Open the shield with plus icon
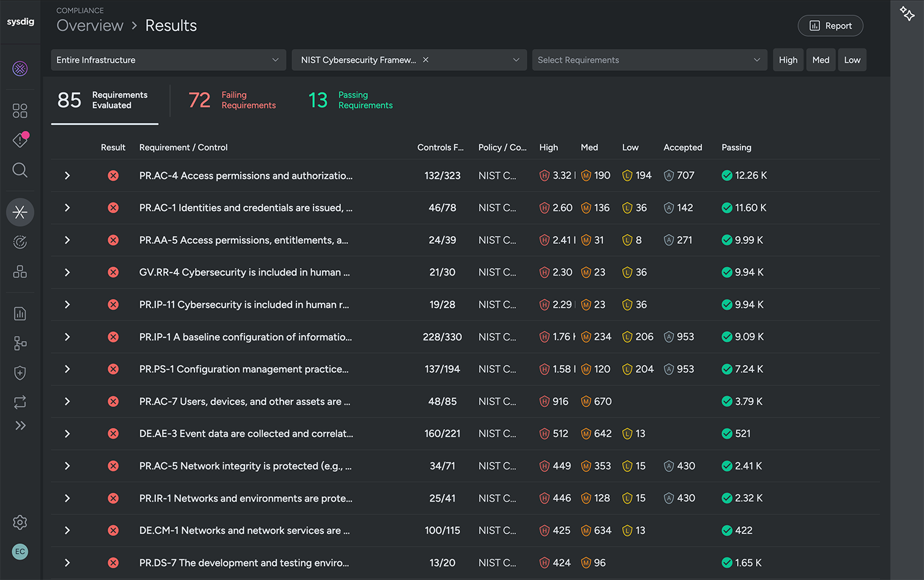The image size is (924, 580). [x=20, y=373]
